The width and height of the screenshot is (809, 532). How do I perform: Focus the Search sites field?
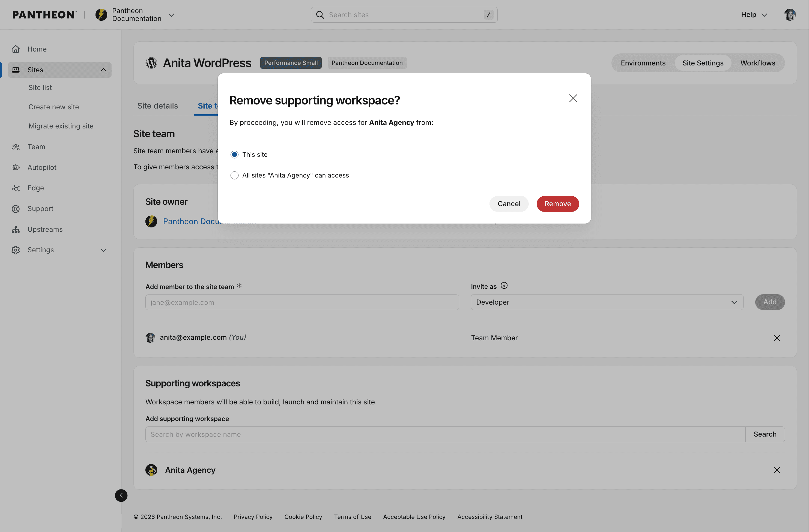[x=404, y=15]
